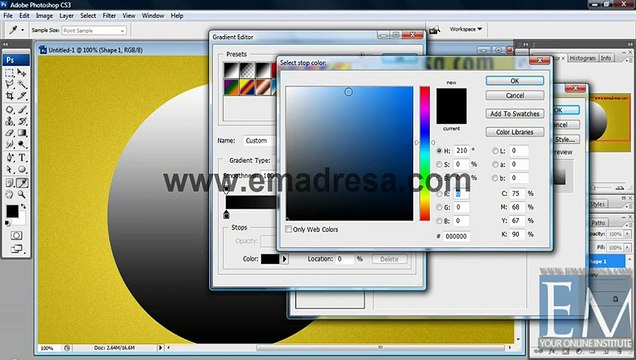
Task: Open the Window menu
Action: [153, 15]
